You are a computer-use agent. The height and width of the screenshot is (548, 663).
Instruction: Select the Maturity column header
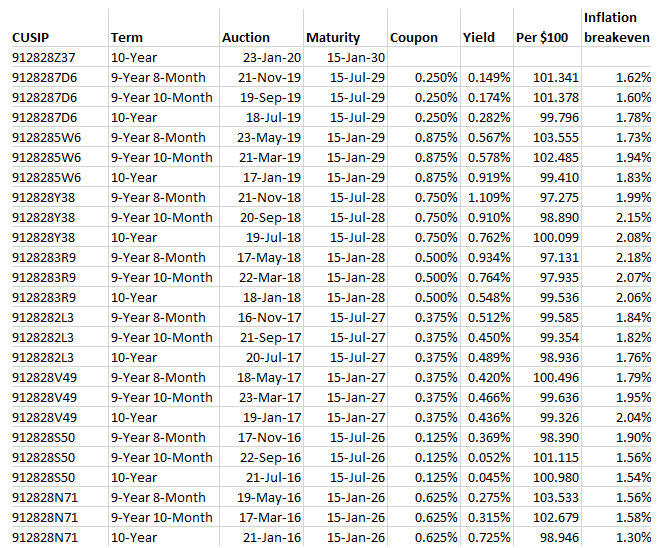click(333, 37)
